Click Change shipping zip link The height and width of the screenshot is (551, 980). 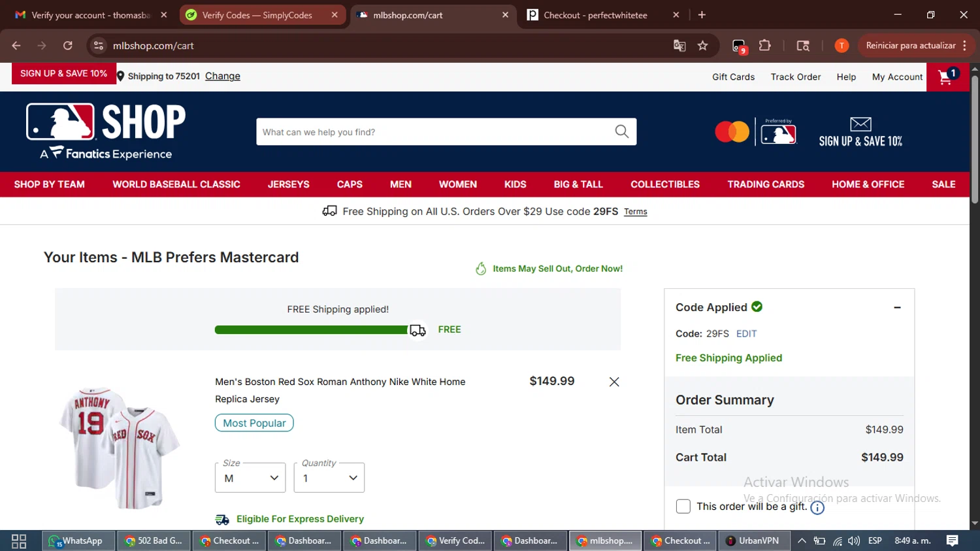point(223,76)
